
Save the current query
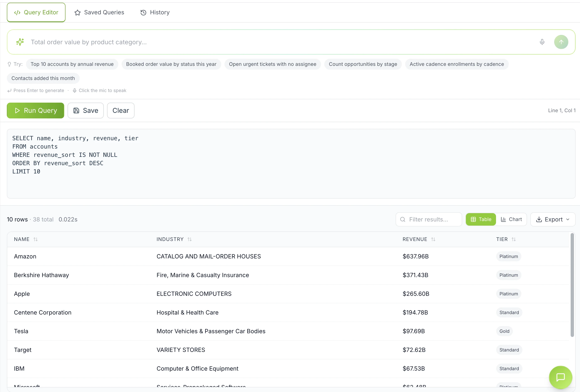click(x=86, y=111)
